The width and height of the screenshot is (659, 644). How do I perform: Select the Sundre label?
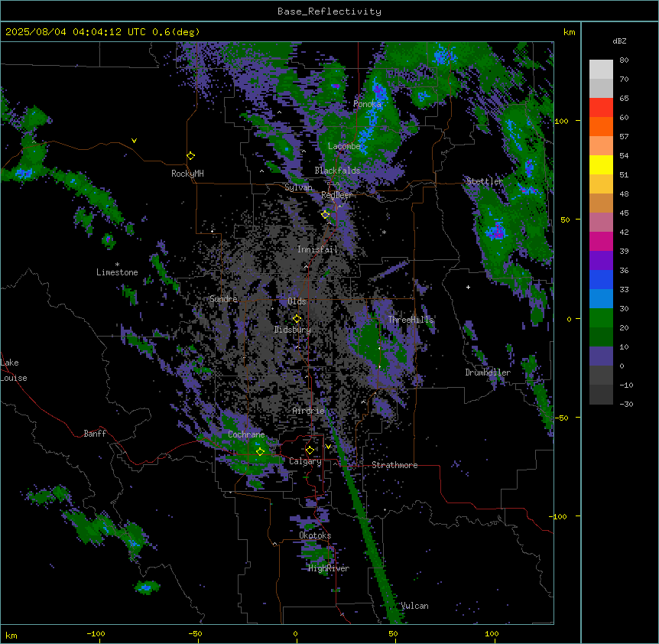[223, 299]
